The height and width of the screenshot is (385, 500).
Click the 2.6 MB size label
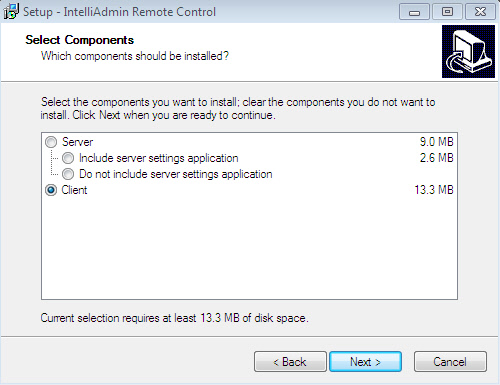pyautogui.click(x=437, y=158)
